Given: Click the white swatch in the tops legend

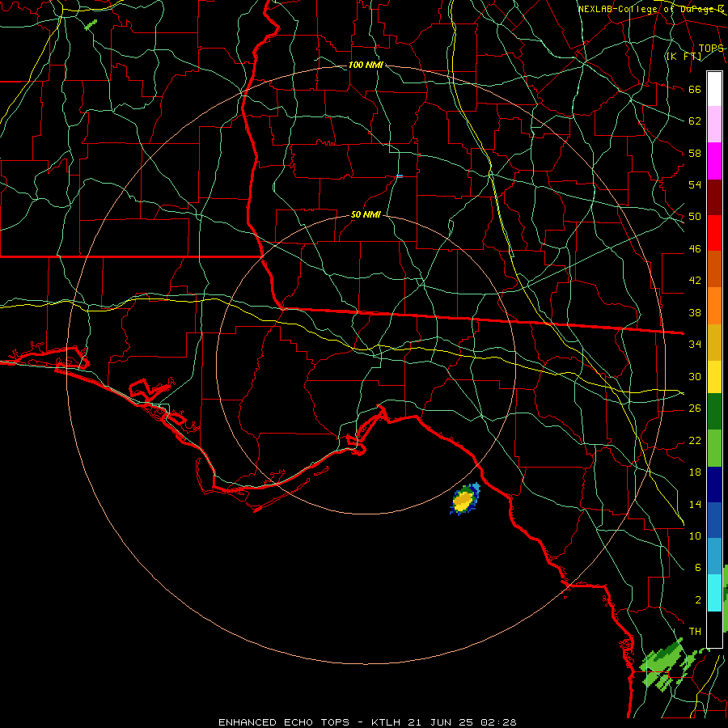Looking at the screenshot, I should [714, 89].
